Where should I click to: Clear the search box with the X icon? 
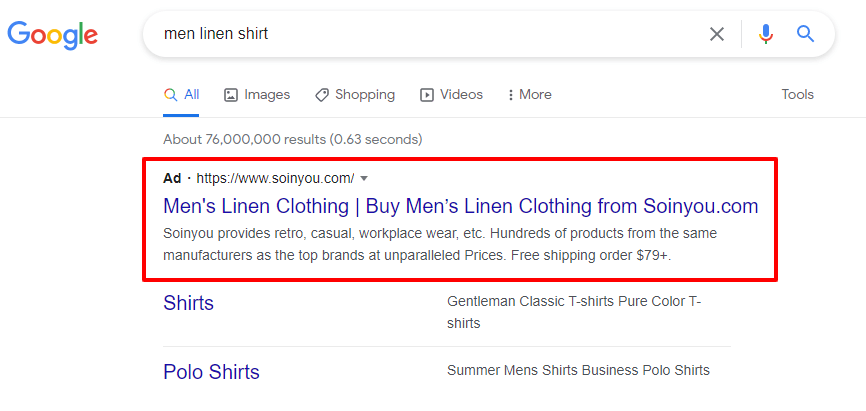[x=716, y=34]
